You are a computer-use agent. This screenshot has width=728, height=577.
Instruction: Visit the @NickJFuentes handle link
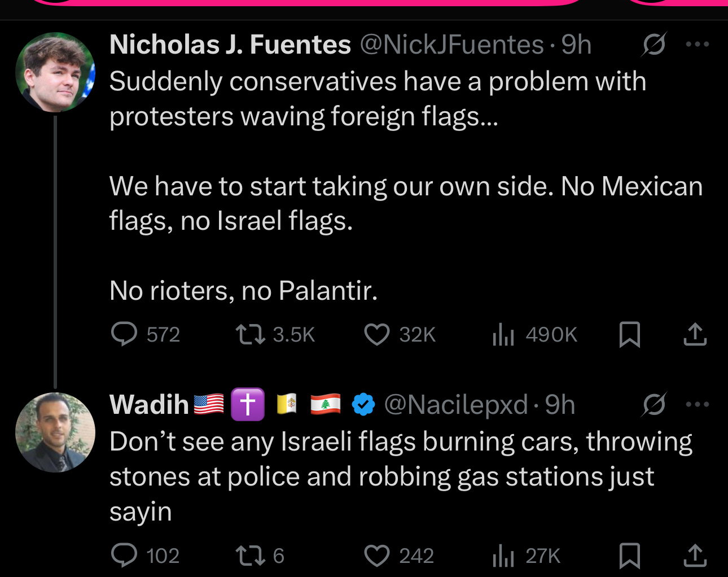click(452, 45)
